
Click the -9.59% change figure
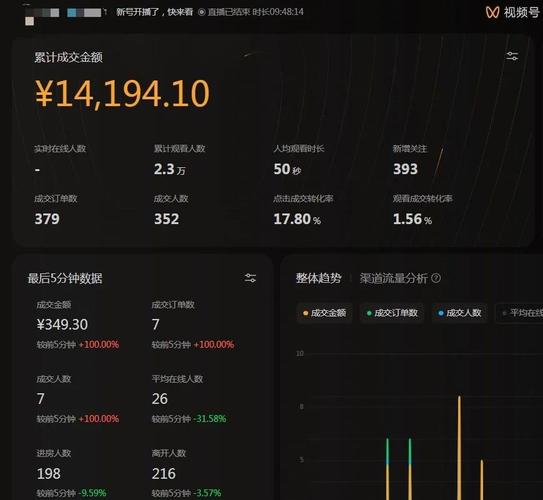92,493
